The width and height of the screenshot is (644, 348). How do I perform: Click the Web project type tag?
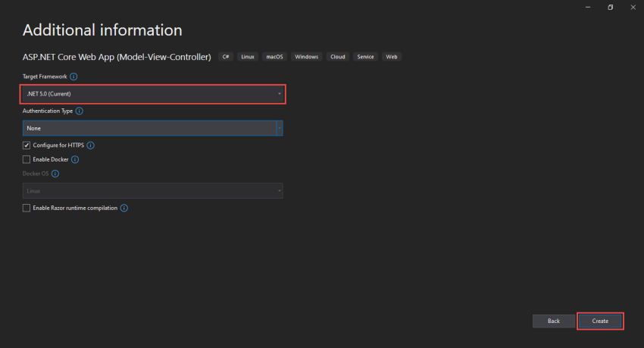click(392, 57)
